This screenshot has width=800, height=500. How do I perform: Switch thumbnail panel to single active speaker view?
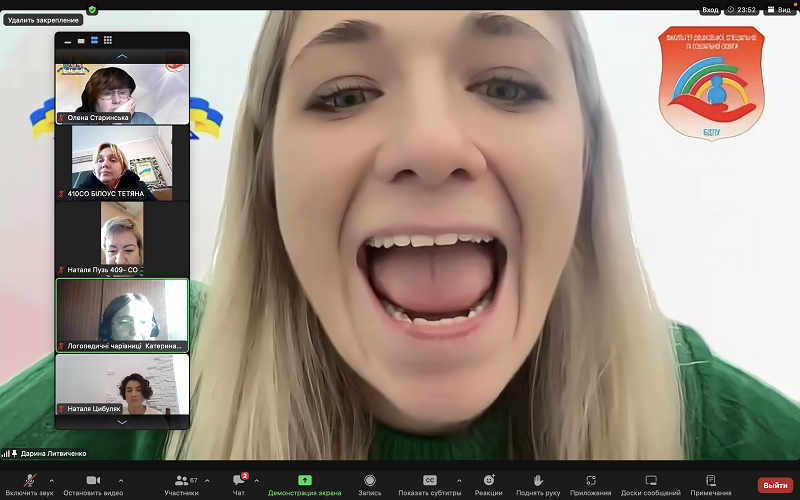81,41
